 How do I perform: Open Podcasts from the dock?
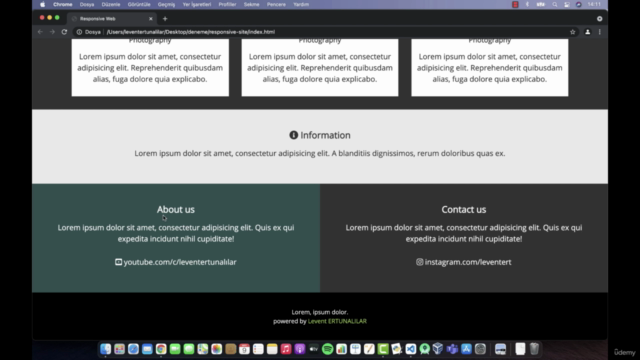300,349
